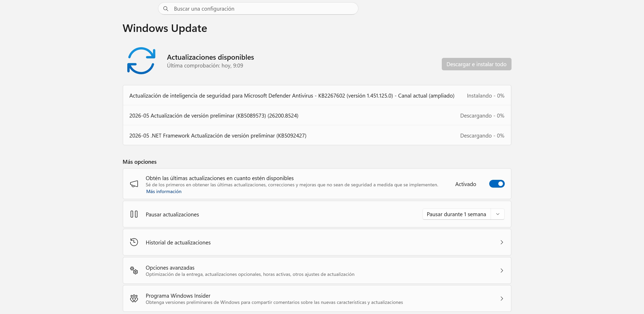Click Descargar e instalar todo button
This screenshot has width=644, height=314.
pyautogui.click(x=477, y=64)
